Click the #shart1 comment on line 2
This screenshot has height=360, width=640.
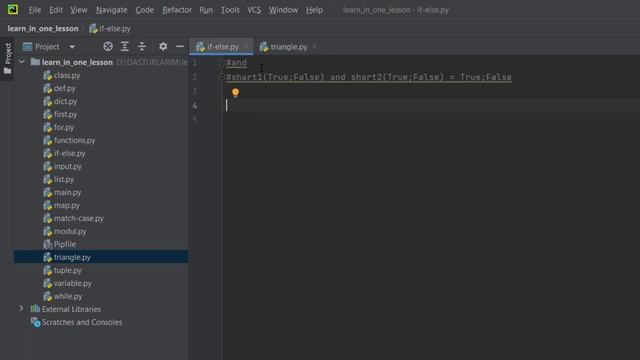369,77
